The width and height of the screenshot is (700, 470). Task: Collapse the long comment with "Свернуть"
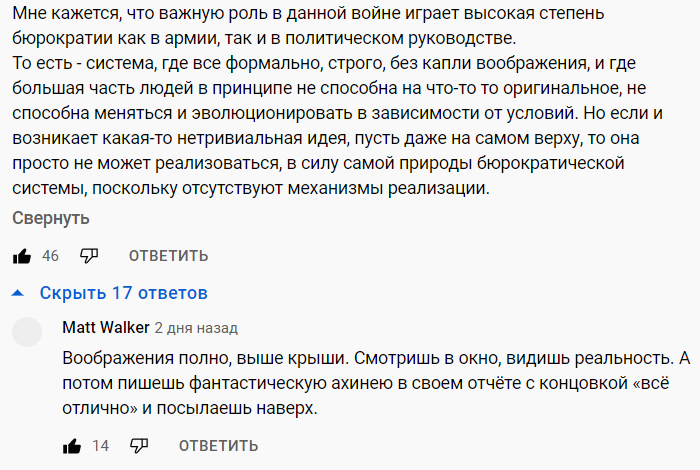[x=51, y=218]
